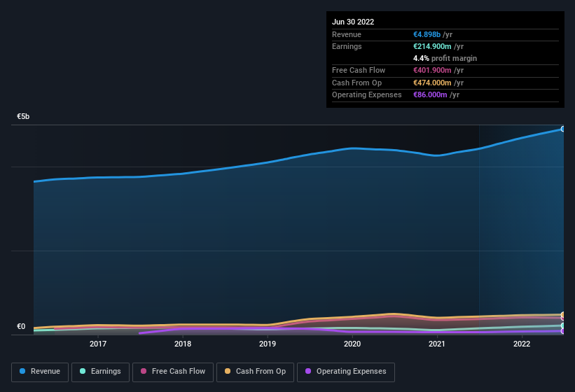Click the €86.000m operating expenses value
This screenshot has height=392, width=575.
pos(430,95)
